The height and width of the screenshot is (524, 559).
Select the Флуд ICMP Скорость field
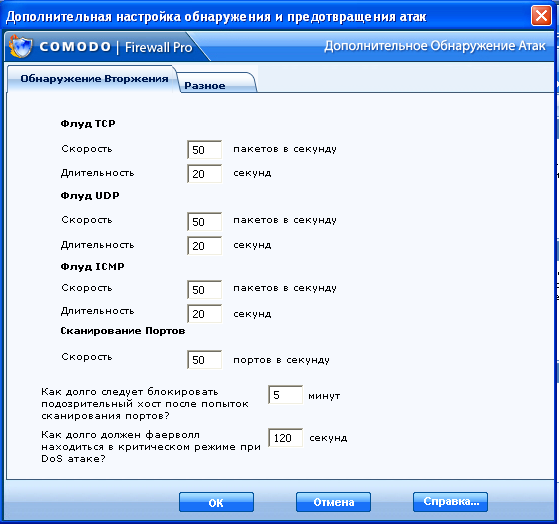click(x=204, y=289)
